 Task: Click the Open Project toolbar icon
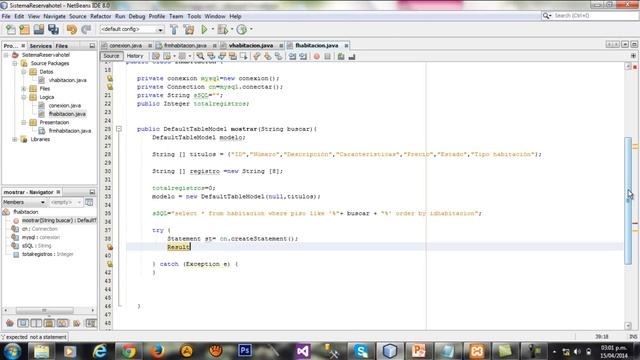coord(39,29)
